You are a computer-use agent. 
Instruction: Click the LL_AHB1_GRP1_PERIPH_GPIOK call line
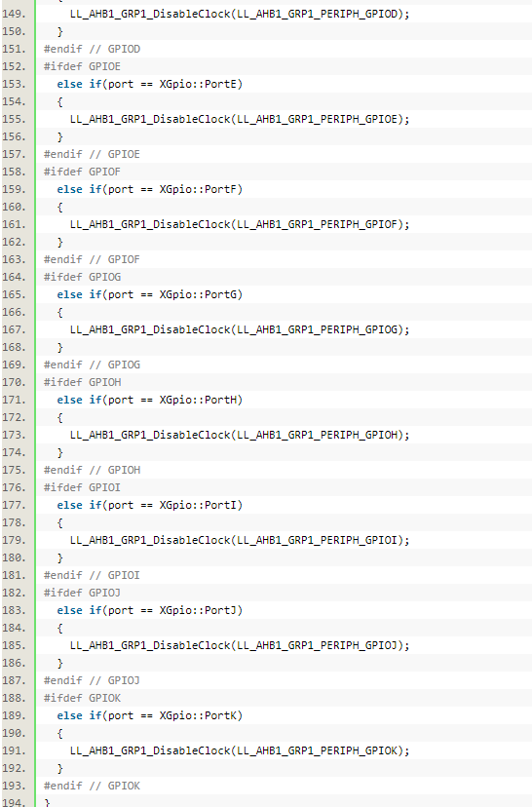(240, 750)
